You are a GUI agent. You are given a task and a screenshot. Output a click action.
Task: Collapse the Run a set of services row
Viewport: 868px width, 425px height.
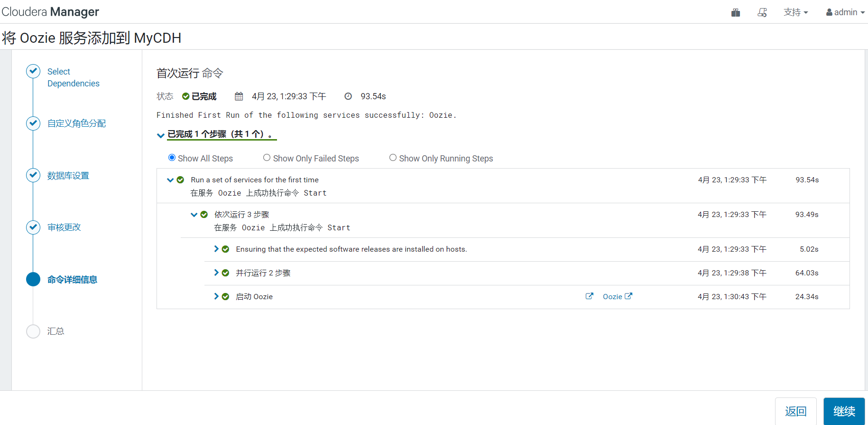[x=170, y=180]
